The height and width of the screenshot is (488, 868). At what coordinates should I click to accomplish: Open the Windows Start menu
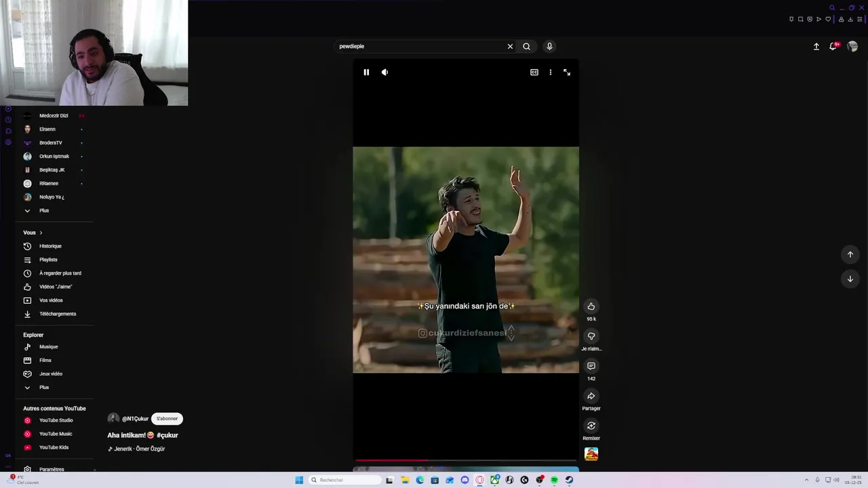click(x=299, y=480)
